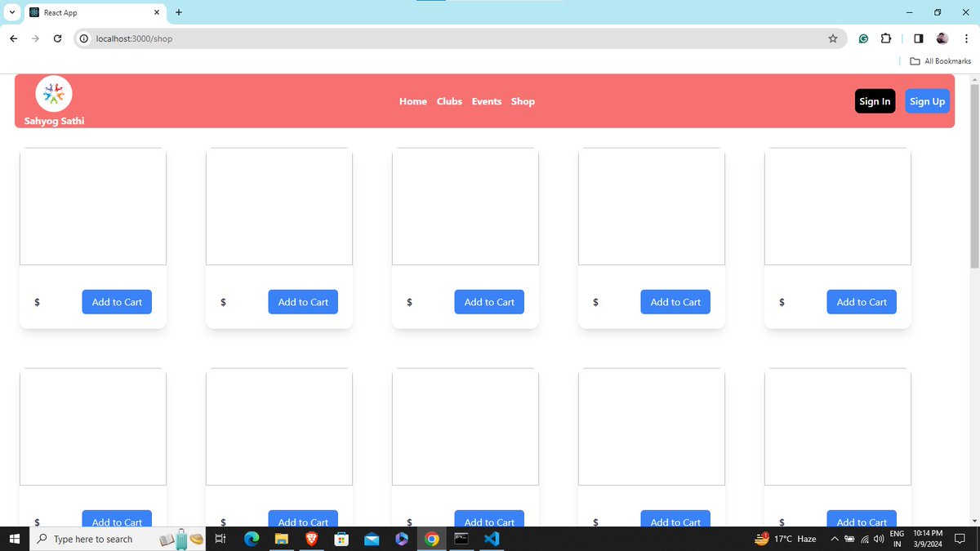Viewport: 980px width, 551px height.
Task: Switch the ENG IN input language
Action: pos(897,539)
